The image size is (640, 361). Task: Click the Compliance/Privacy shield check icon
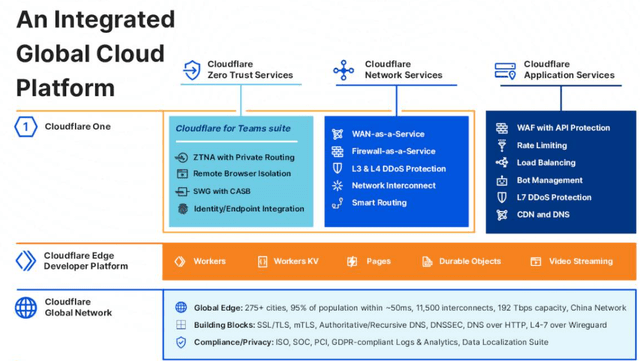click(x=181, y=342)
